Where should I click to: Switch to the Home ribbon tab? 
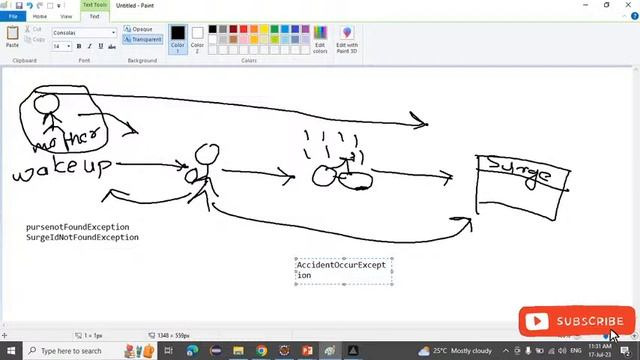click(x=40, y=16)
